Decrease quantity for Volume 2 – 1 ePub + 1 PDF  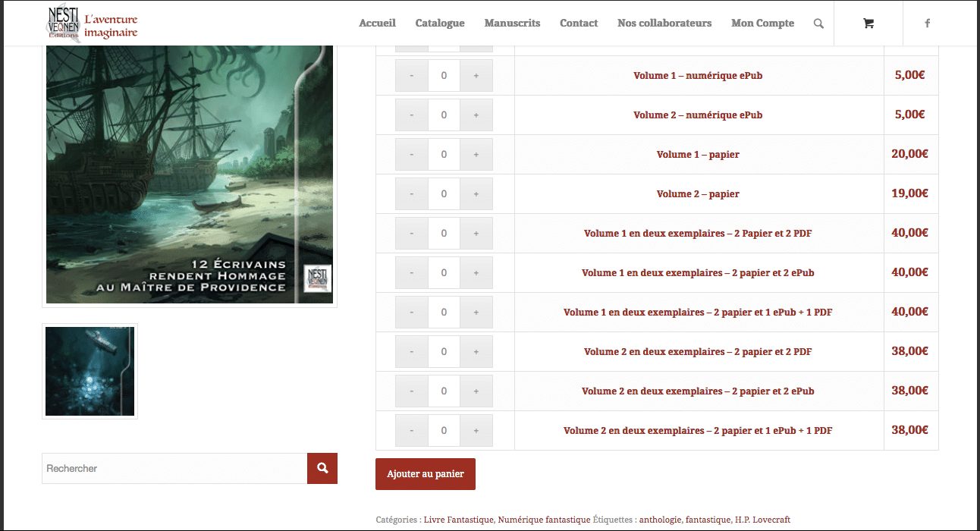[412, 431]
